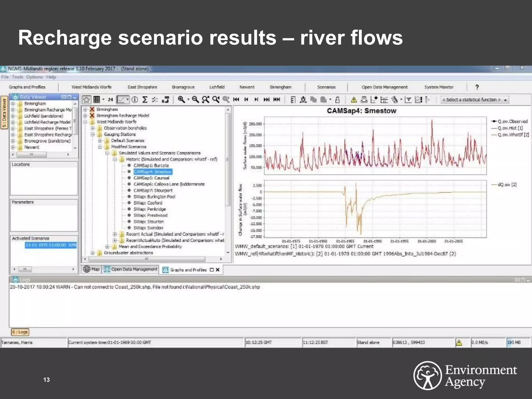Click the lock icon in toolbar
532x399 pixels.
pyautogui.click(x=337, y=99)
